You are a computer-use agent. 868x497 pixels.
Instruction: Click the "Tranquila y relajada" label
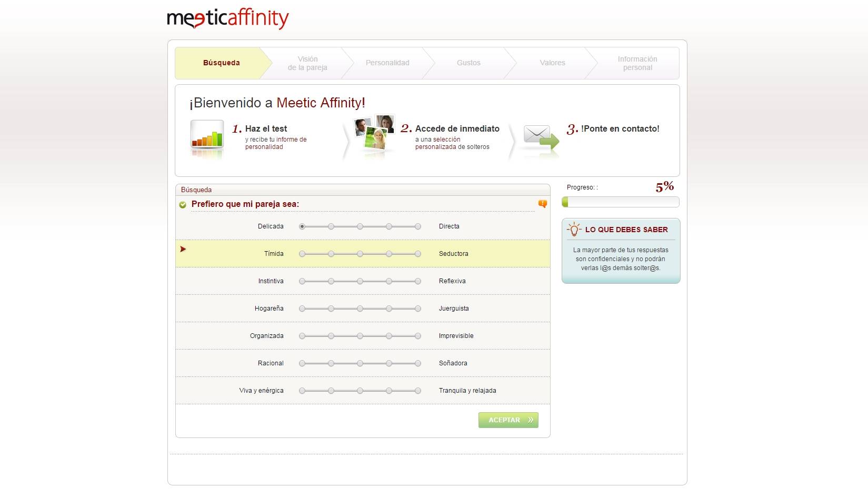467,391
